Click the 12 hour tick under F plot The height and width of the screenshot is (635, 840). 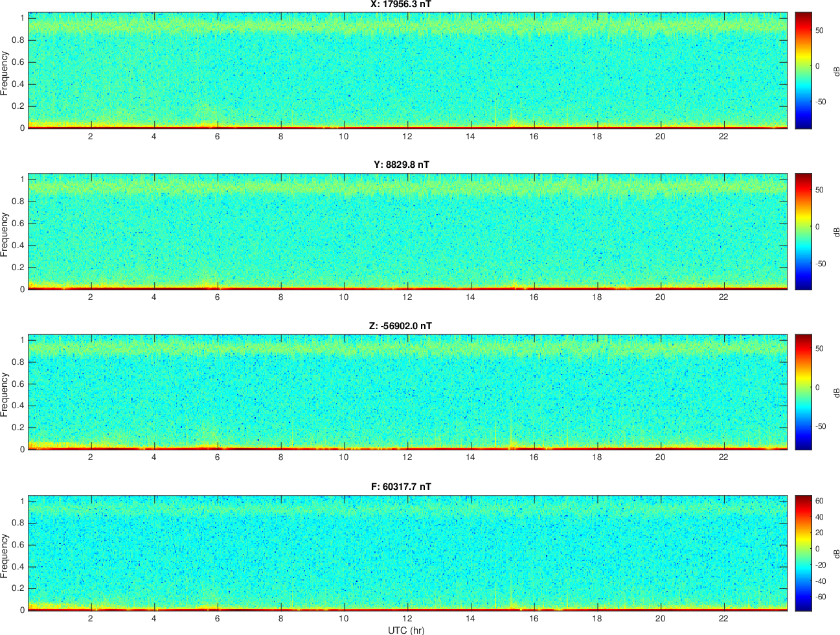407,618
